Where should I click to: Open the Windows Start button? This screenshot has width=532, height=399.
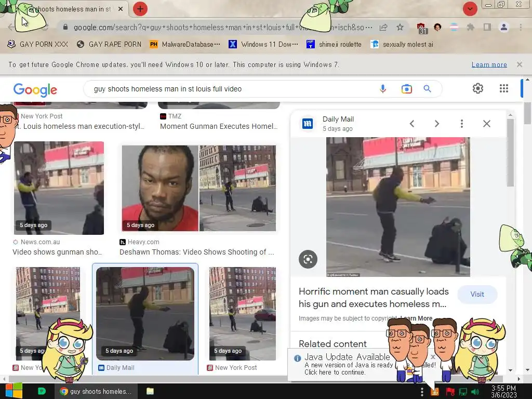click(14, 391)
